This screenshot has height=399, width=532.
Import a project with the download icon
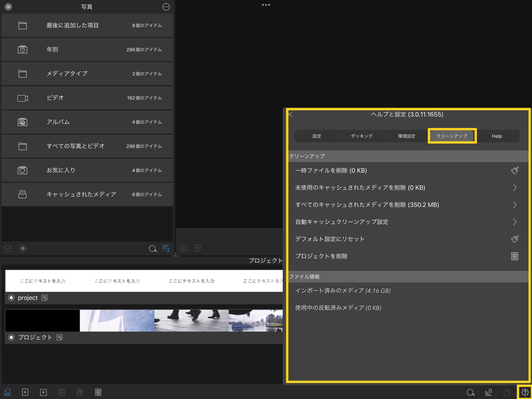pyautogui.click(x=43, y=392)
